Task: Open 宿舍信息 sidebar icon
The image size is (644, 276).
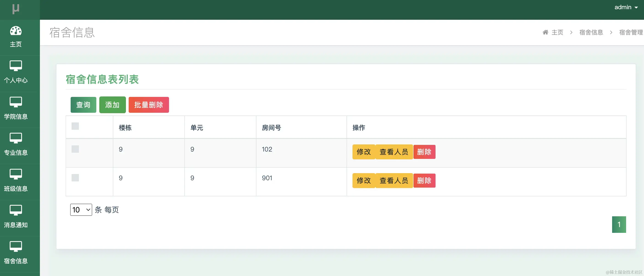Action: pos(16,246)
